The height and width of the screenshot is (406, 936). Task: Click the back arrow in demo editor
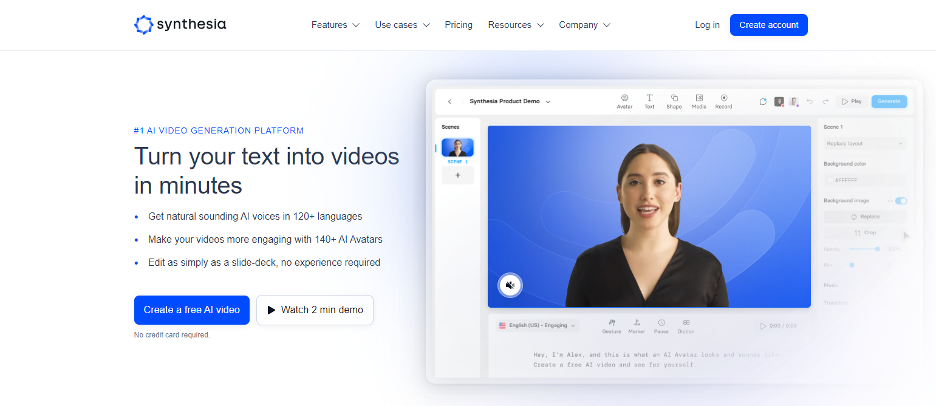449,102
